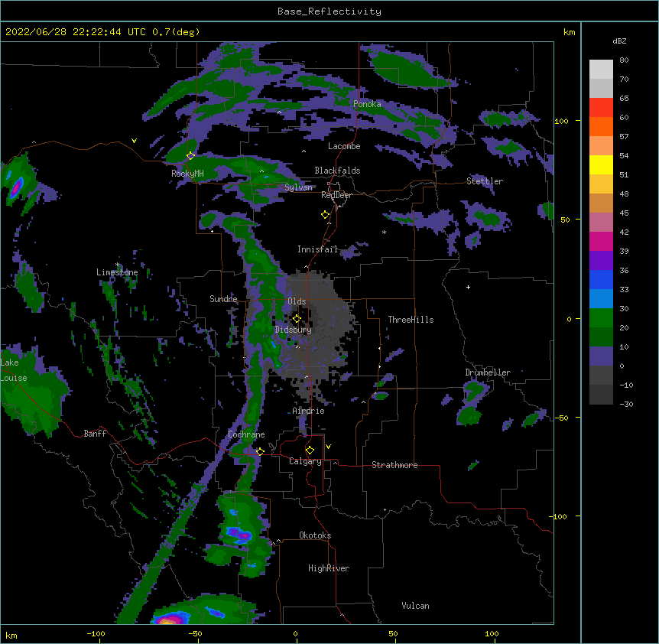Viewport: 659px width, 644px height.
Task: Click the Stettler town label
Action: (x=485, y=181)
